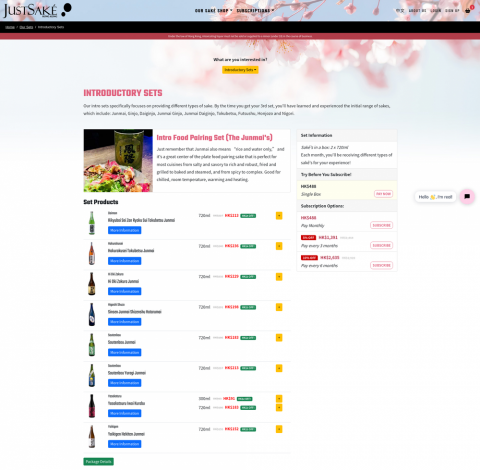
Task: Switch language to Chinese
Action: click(400, 11)
